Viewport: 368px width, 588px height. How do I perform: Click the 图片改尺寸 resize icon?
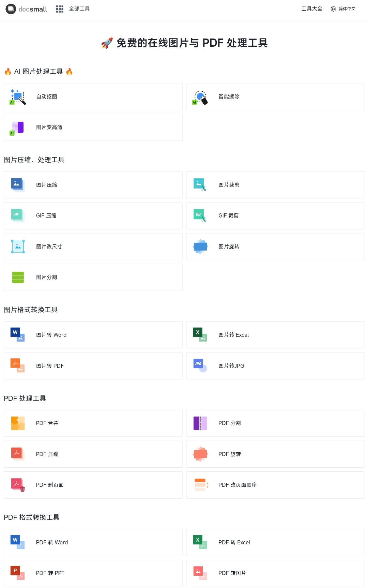click(x=18, y=246)
